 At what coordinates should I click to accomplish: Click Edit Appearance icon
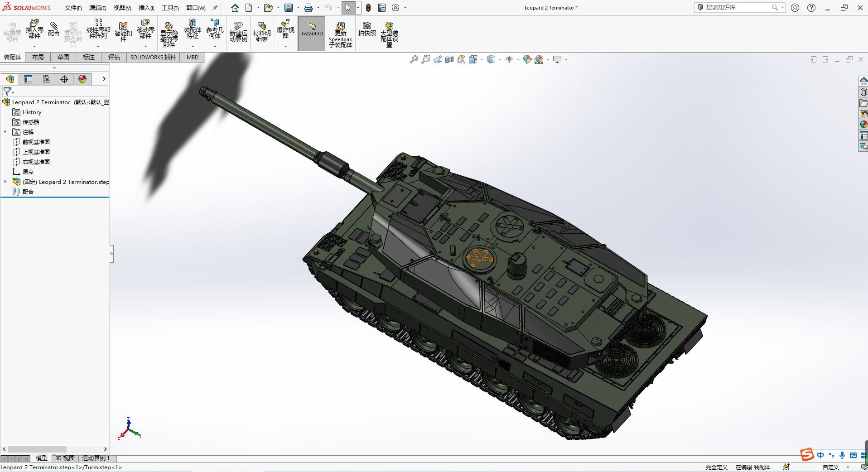click(x=527, y=59)
